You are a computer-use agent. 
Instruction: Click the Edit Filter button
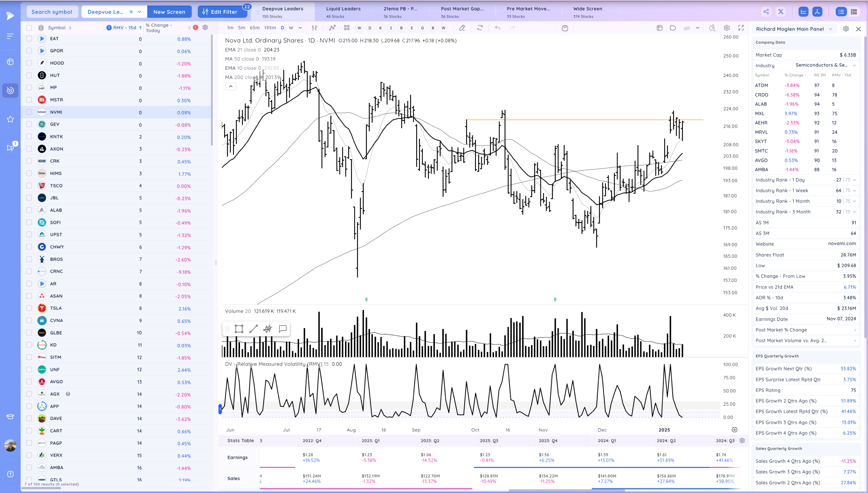tap(222, 12)
